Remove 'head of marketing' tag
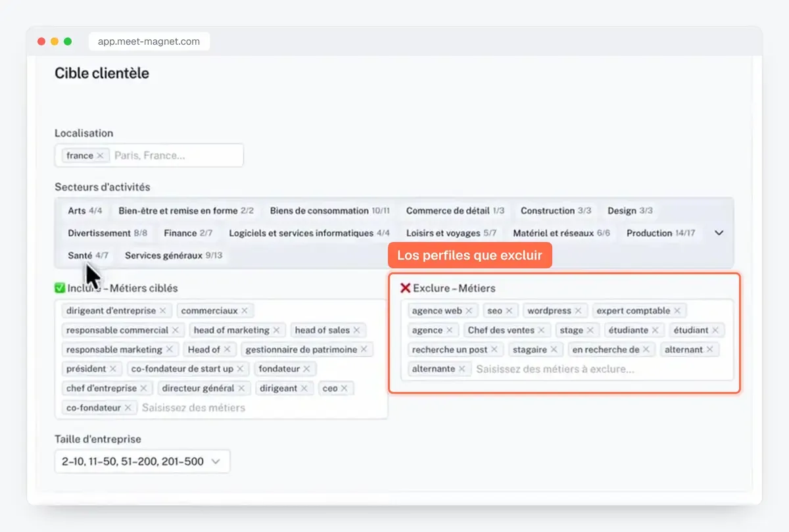Screen dimensions: 789x532 (x=276, y=330)
